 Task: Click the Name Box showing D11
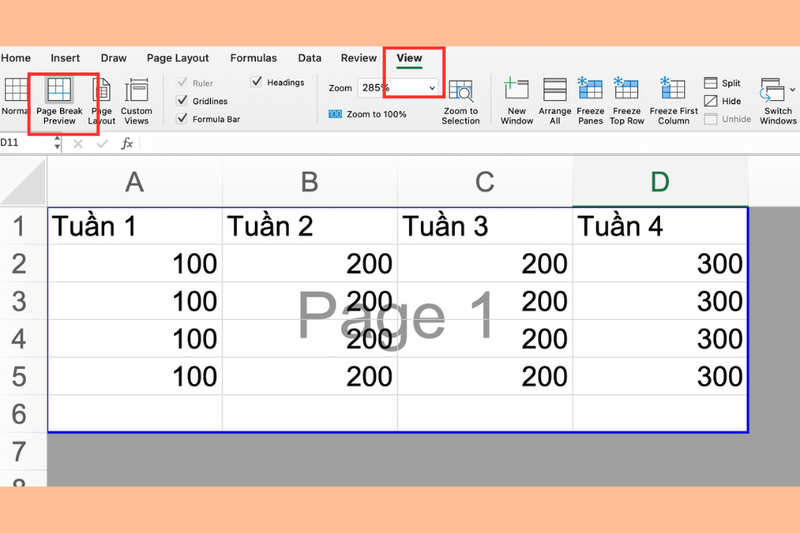(x=26, y=143)
